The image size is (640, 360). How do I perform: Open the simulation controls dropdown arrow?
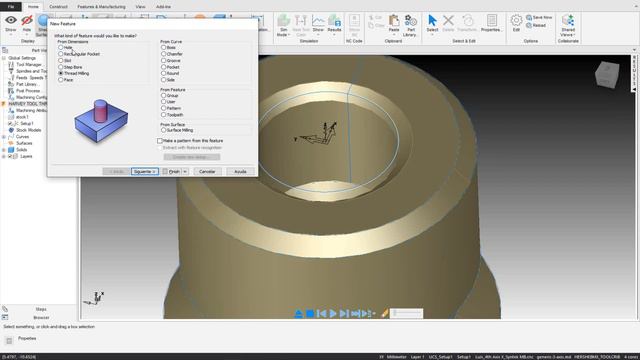click(373, 313)
